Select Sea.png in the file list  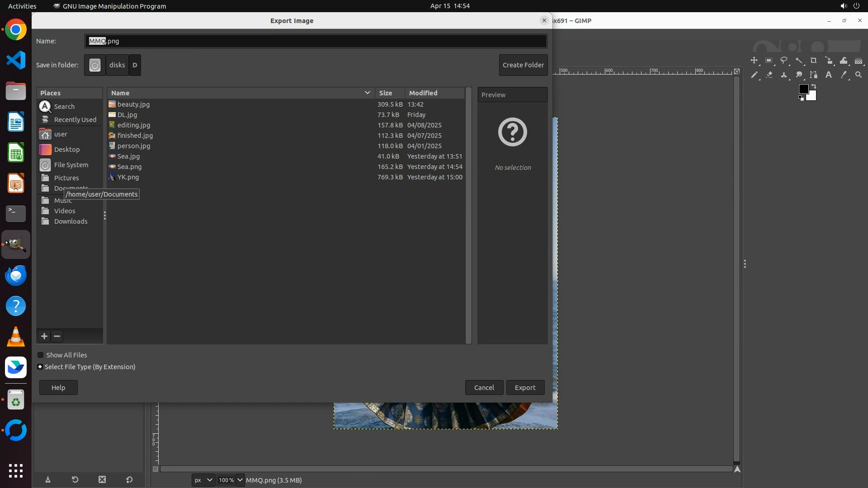[129, 167]
